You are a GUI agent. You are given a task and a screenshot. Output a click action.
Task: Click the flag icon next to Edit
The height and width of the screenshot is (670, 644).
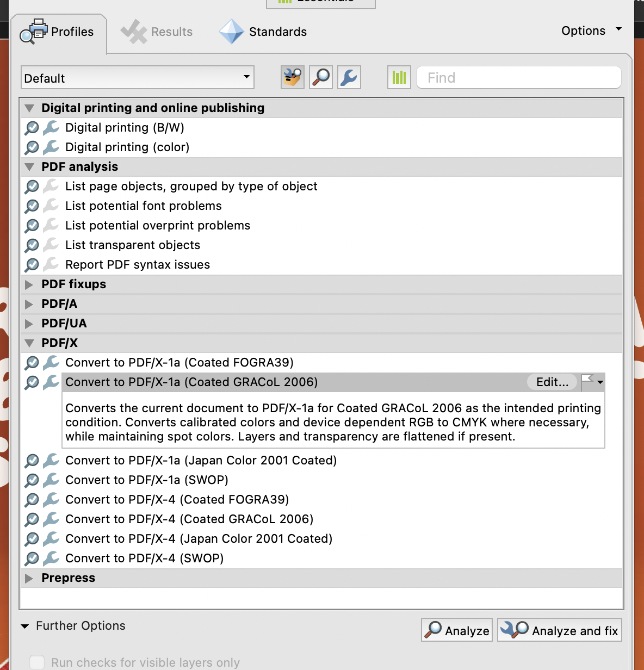tap(589, 382)
